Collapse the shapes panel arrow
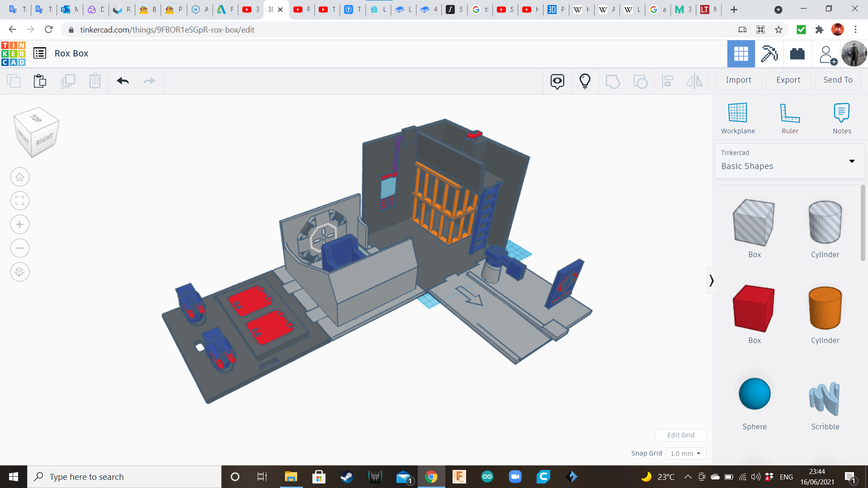Viewport: 868px width, 488px height. coord(711,281)
